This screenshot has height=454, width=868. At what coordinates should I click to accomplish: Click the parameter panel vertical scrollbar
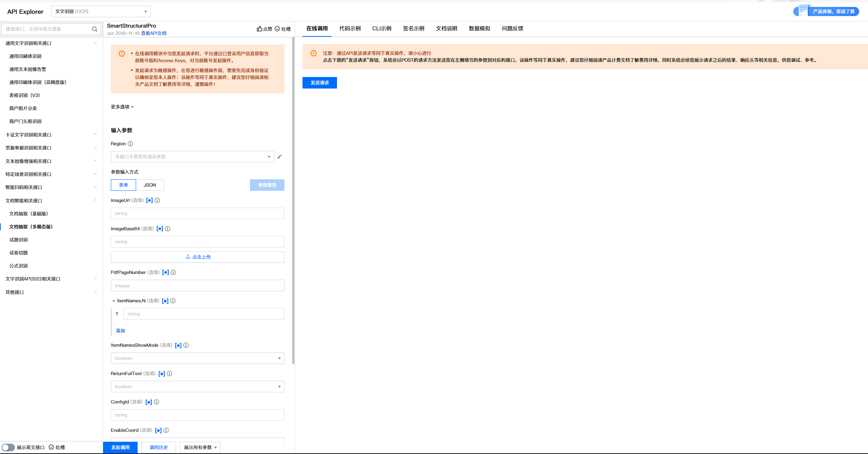[x=293, y=199]
